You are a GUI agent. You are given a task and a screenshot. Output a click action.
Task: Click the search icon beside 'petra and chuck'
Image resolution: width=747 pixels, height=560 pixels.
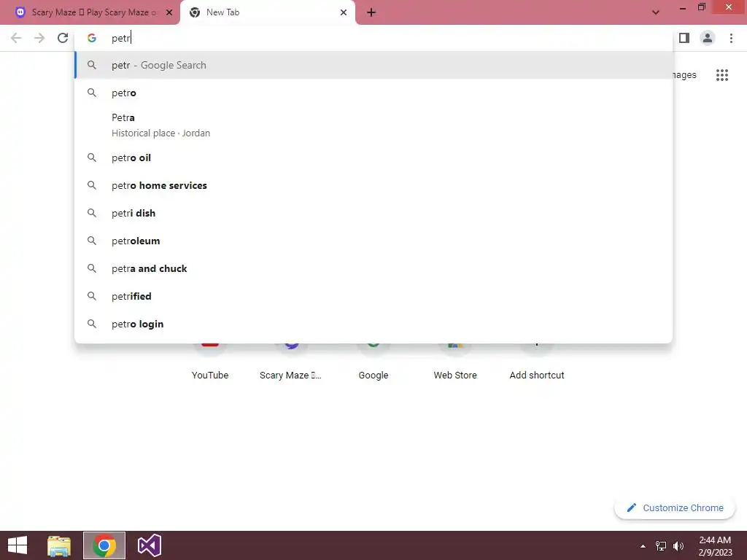coord(92,268)
